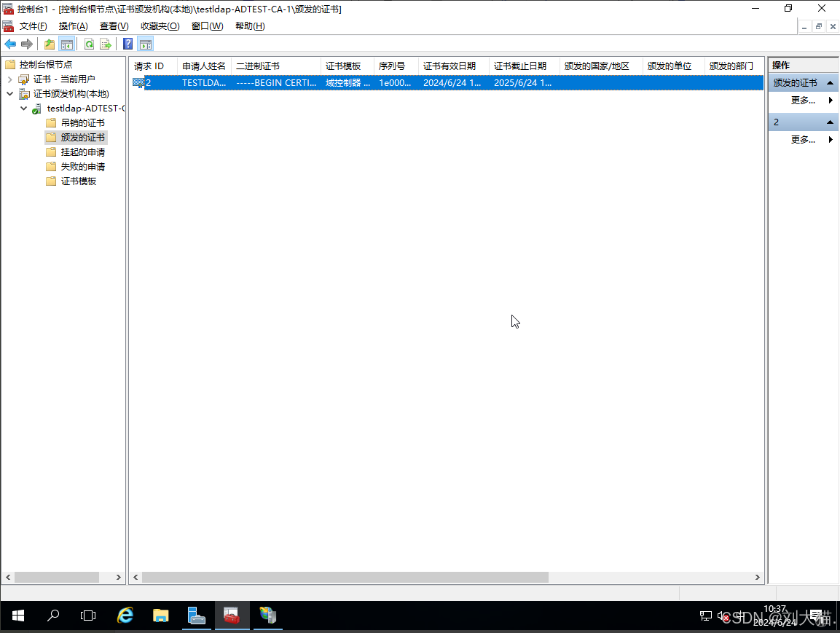This screenshot has height=633, width=840.
Task: Click the Refresh toolbar icon
Action: pos(90,44)
